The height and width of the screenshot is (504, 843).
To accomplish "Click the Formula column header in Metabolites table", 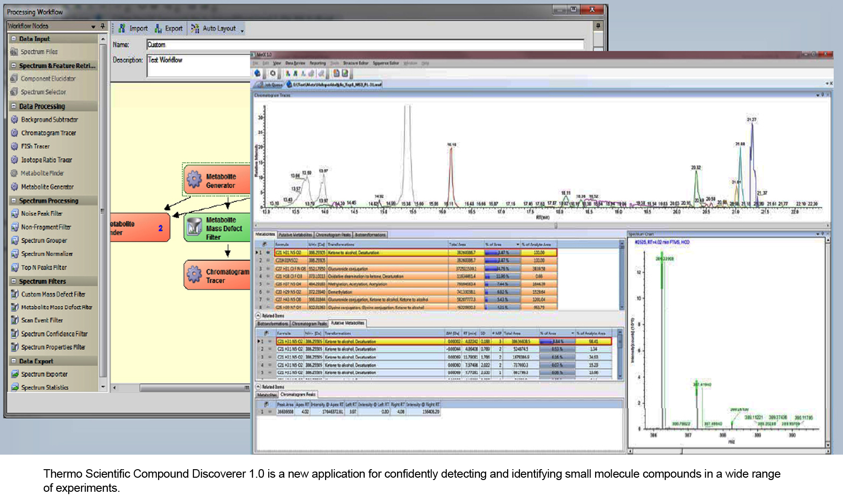I will 290,244.
